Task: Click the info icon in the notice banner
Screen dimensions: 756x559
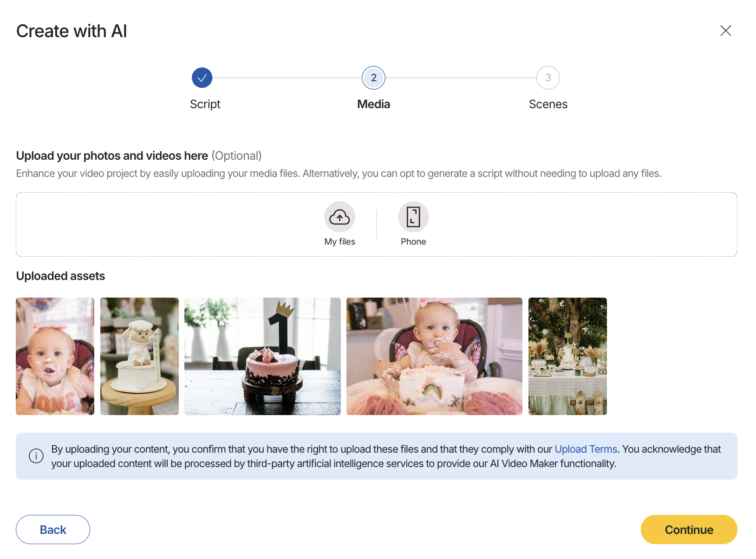Action: tap(36, 456)
